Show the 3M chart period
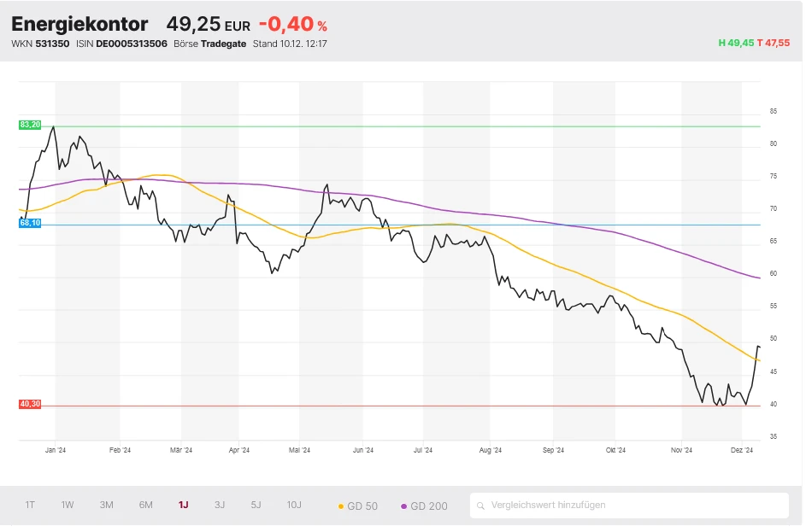 (106, 505)
